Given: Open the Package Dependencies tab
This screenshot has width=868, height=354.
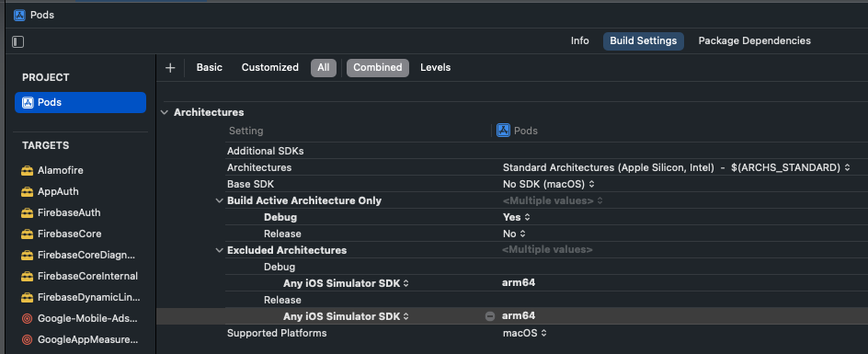Looking at the screenshot, I should coord(755,41).
